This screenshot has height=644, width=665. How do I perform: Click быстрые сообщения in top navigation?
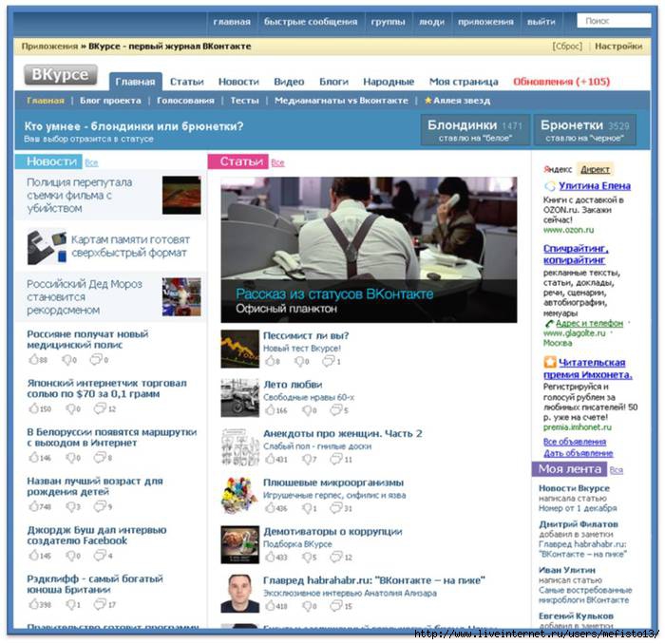(311, 22)
